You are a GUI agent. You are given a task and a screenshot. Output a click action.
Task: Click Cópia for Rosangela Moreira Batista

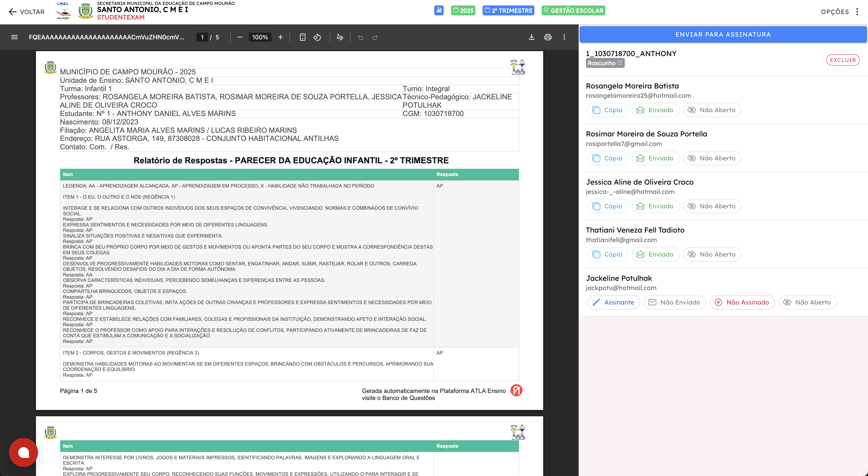pos(608,110)
